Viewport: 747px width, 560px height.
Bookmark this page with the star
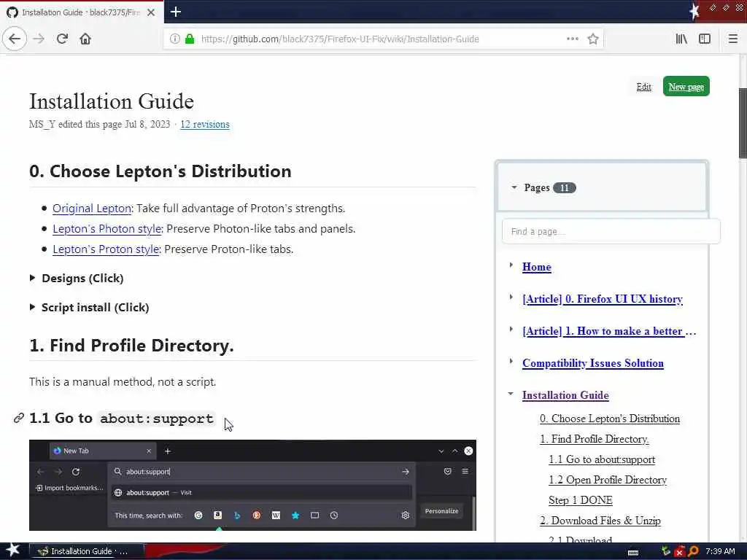592,39
